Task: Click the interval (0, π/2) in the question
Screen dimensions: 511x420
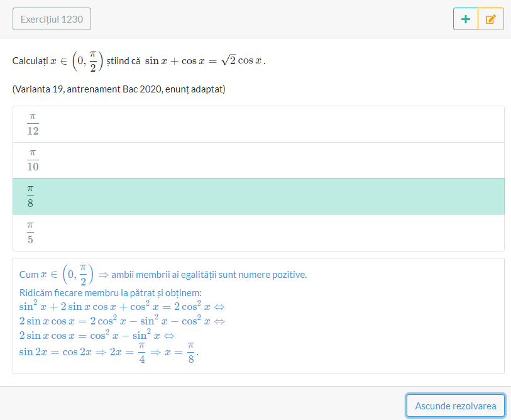Action: click(87, 61)
